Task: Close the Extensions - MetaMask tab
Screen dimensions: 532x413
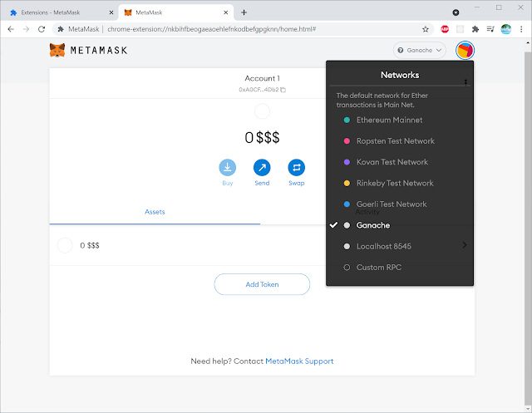Action: point(111,12)
